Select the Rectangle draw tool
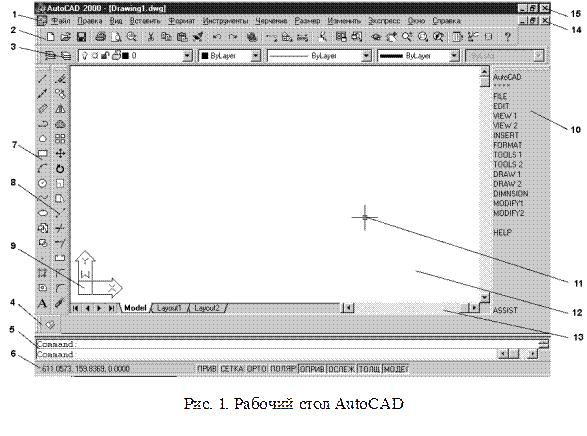This screenshot has height=436, width=587. (42, 153)
